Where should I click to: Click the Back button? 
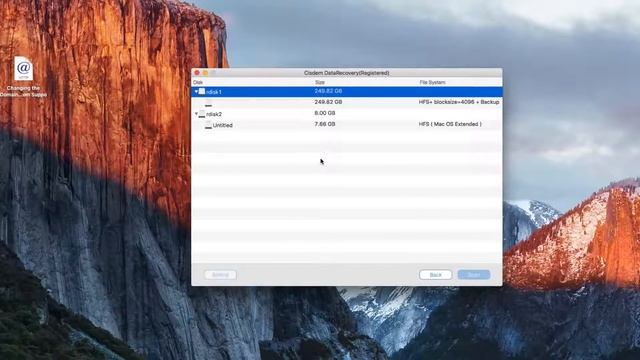(436, 275)
